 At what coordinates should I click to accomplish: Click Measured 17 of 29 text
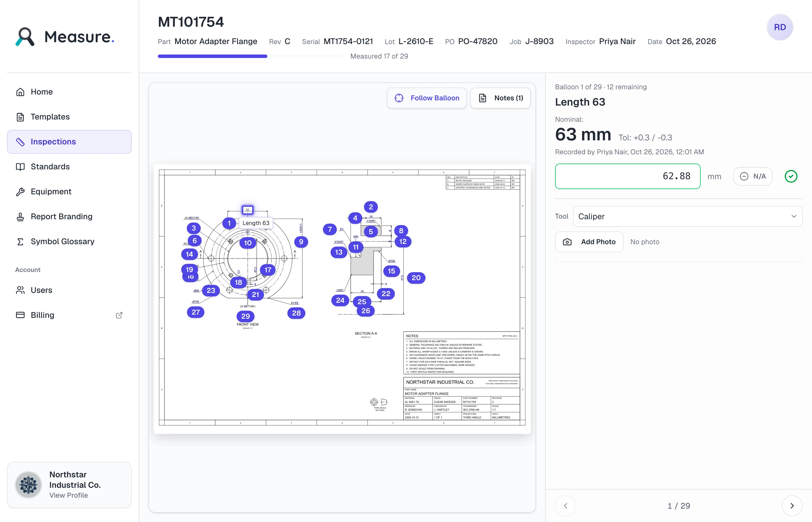pyautogui.click(x=379, y=56)
